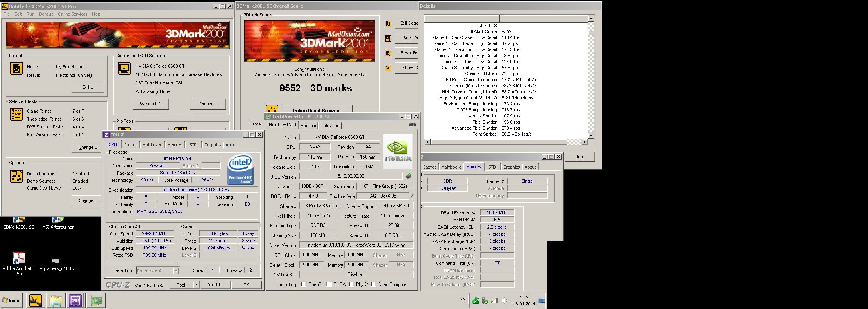Viewport: 868px width, 309px height.
Task: Save the BIOS with GPU-Z chip icon
Action: 409,176
